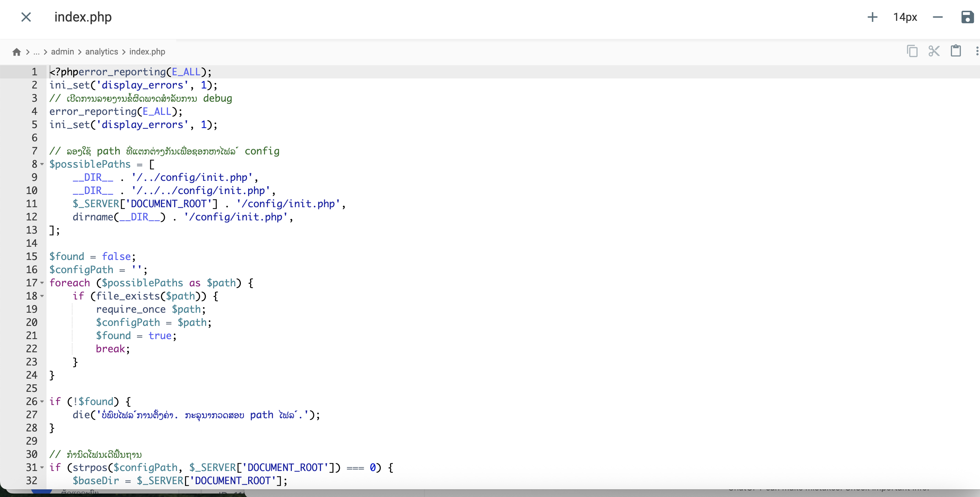Viewport: 980px width, 497px height.
Task: Expand the collapsed breadcrumb ellipsis
Action: tap(36, 52)
